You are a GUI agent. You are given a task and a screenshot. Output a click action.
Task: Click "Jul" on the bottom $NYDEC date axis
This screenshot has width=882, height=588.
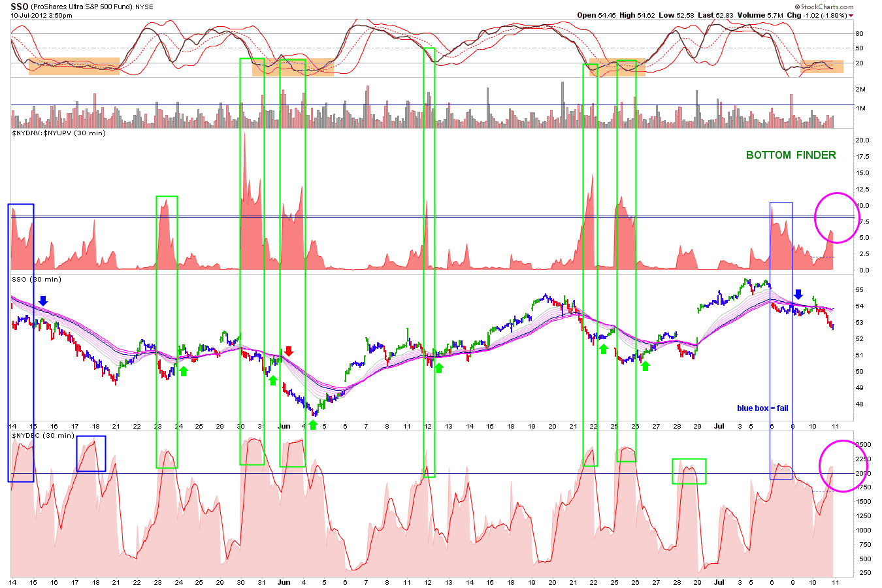(719, 581)
